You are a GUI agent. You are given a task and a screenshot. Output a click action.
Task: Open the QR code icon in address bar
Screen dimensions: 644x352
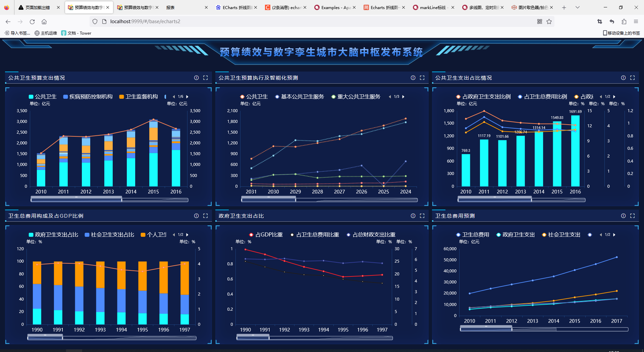pos(540,21)
